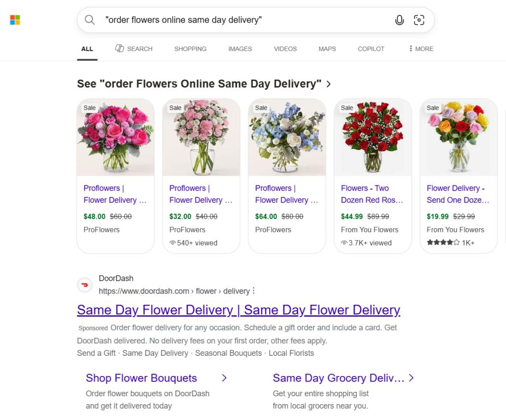This screenshot has height=420, width=506.
Task: Click the 3.7K+ viewed text
Action: point(370,243)
